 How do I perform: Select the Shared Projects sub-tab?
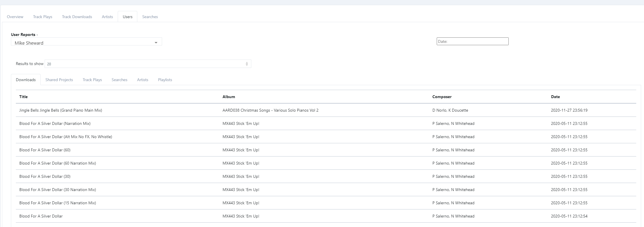59,80
